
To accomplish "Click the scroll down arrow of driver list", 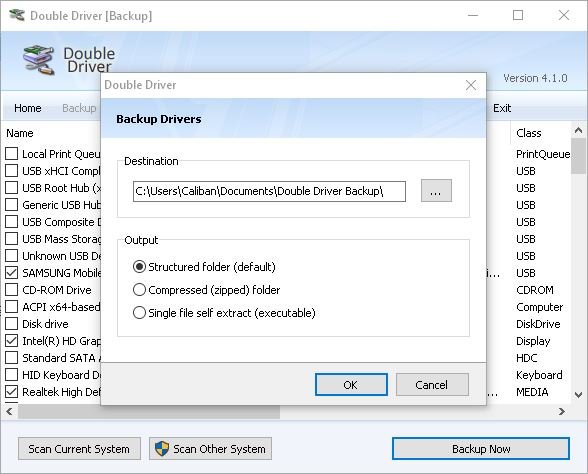I will coord(578,394).
